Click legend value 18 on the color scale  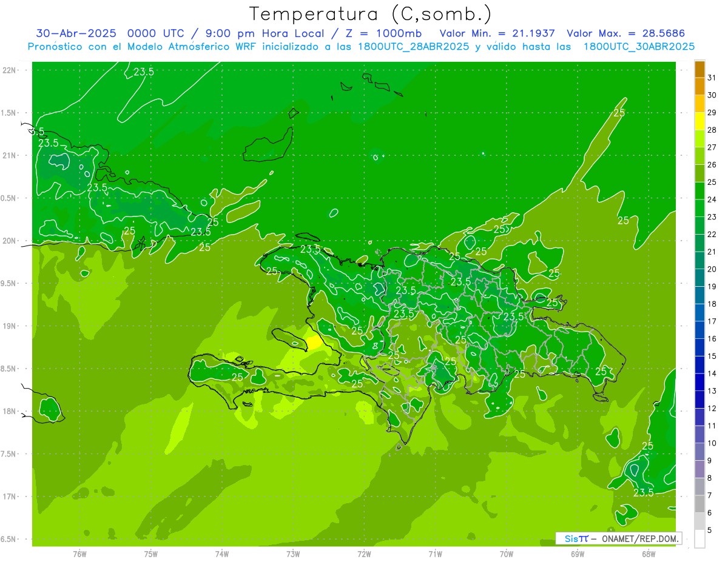click(x=712, y=304)
